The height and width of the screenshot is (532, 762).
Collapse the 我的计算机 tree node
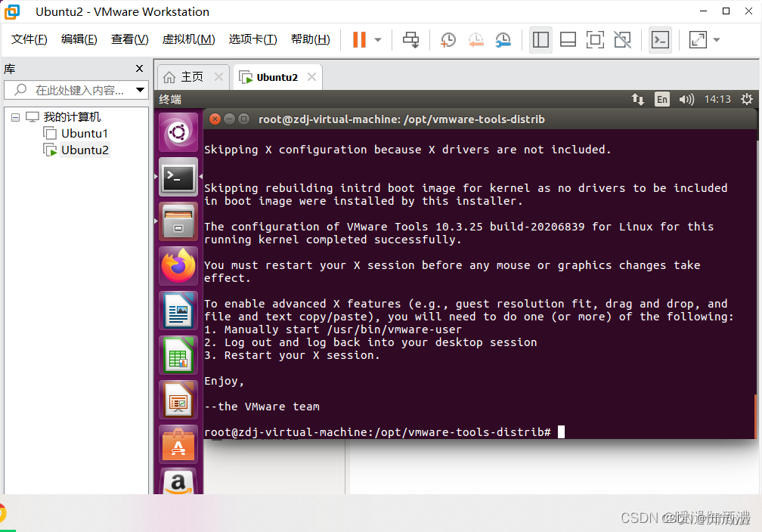coord(16,117)
